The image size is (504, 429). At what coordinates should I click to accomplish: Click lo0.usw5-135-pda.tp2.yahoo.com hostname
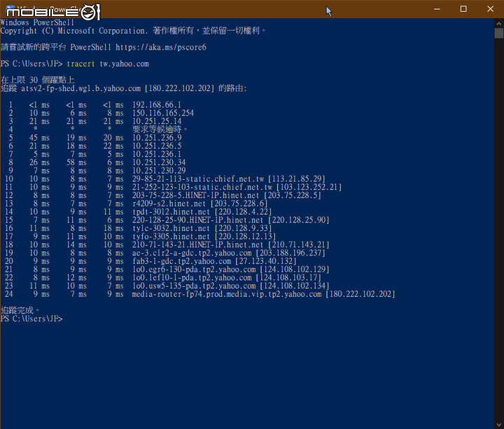point(194,286)
